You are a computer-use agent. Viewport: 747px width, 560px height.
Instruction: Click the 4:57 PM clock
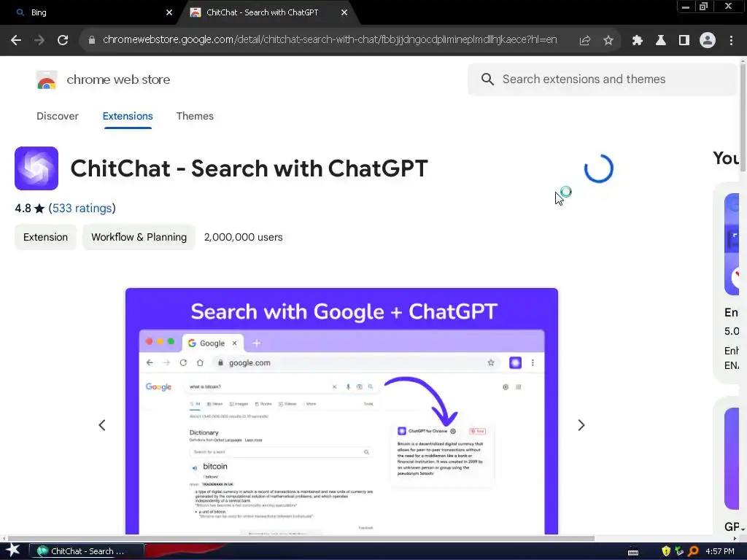(719, 551)
